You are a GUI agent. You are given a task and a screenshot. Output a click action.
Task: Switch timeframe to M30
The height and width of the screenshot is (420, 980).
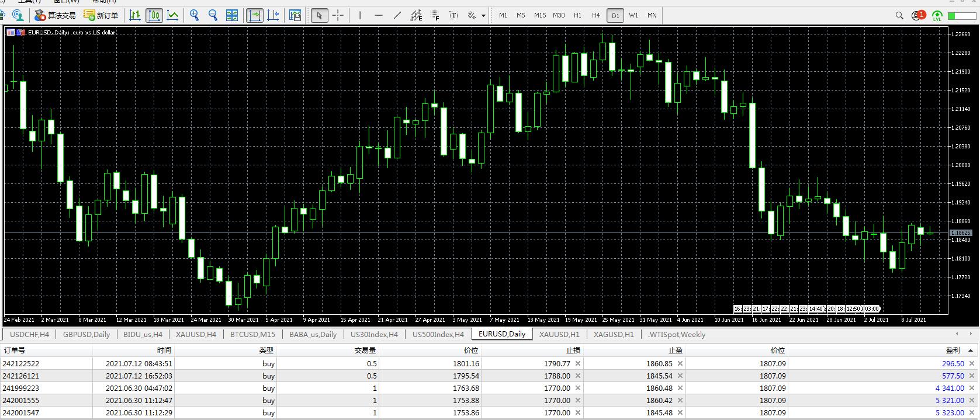[559, 15]
